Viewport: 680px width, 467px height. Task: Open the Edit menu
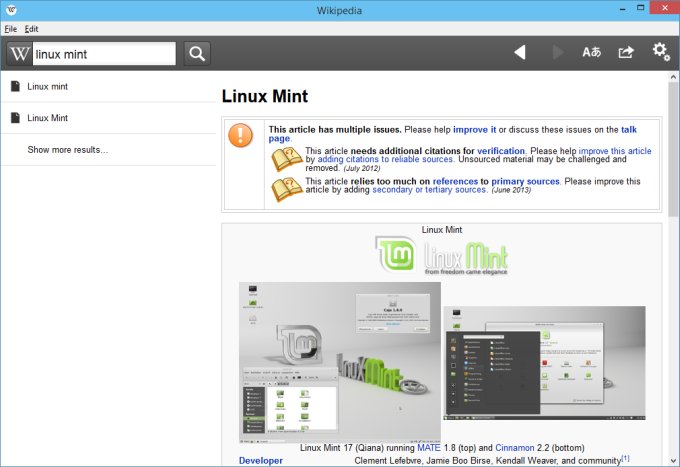pos(31,29)
